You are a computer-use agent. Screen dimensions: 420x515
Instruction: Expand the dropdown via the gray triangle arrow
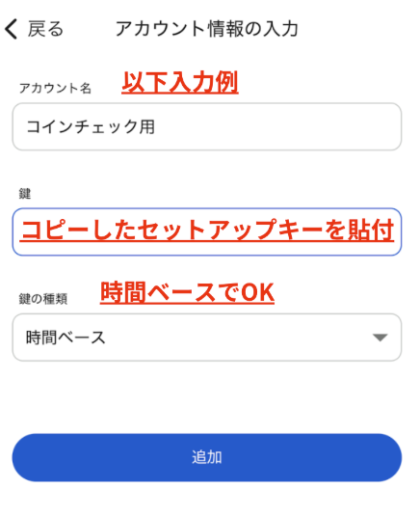(381, 338)
